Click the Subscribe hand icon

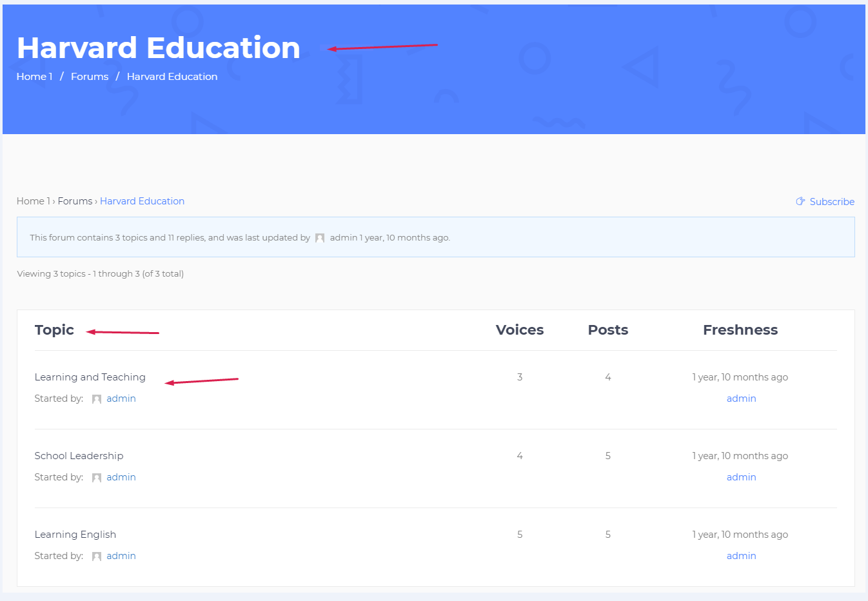click(x=800, y=201)
